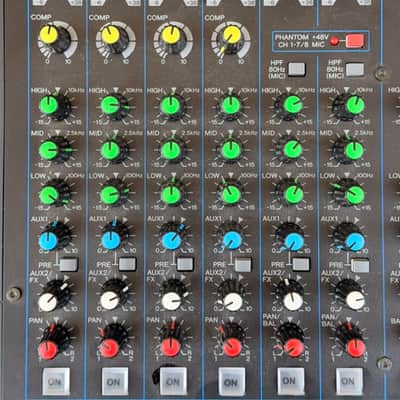Toggle PRE button on fifth channel strip
Viewport: 400px width, 400px height.
point(301,265)
